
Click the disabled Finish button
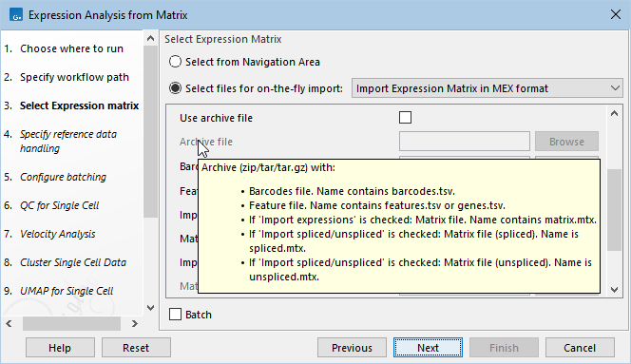tap(504, 348)
